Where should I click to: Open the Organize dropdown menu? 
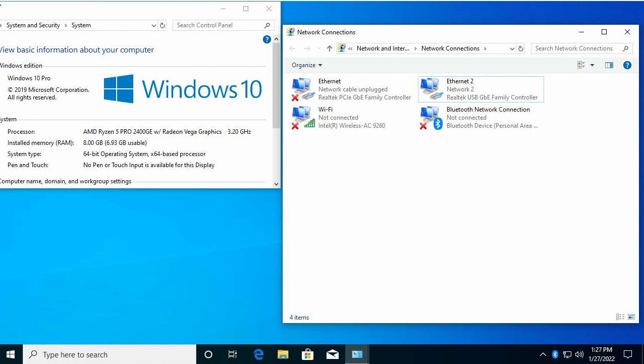pos(306,65)
